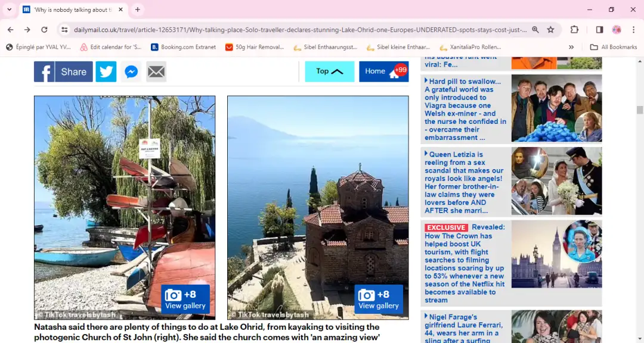Bookmark this page with star icon
Screen dimensions: 644x343
point(551,30)
